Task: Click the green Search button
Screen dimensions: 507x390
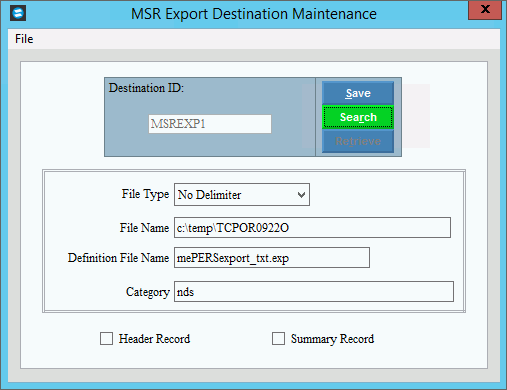Action: pos(358,117)
